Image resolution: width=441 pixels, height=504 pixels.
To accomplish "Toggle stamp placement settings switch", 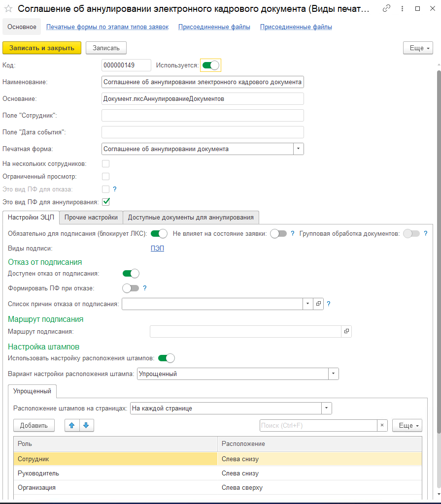I will [x=167, y=358].
